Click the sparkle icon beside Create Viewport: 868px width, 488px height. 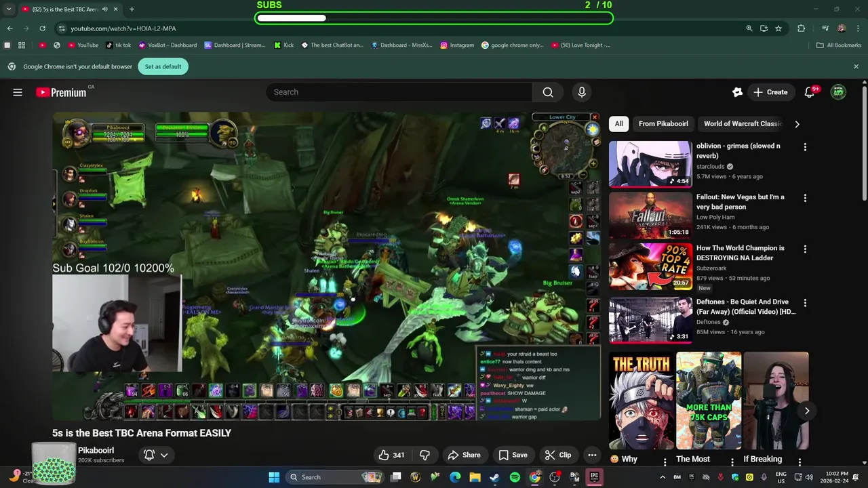coord(738,92)
